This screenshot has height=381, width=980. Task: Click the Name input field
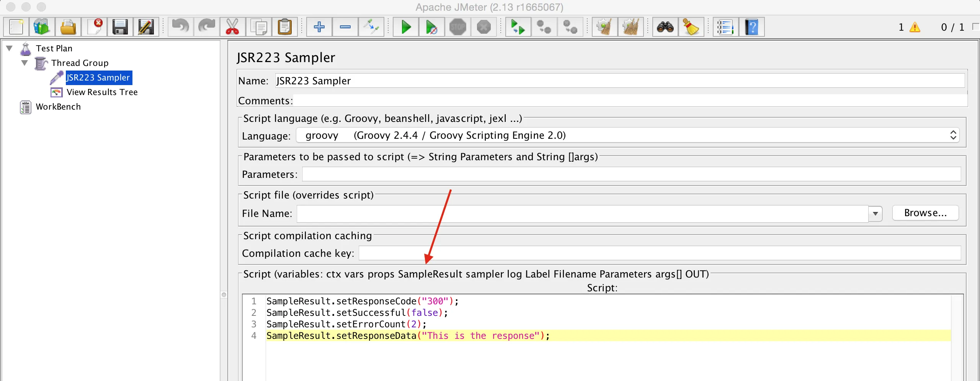tap(620, 81)
